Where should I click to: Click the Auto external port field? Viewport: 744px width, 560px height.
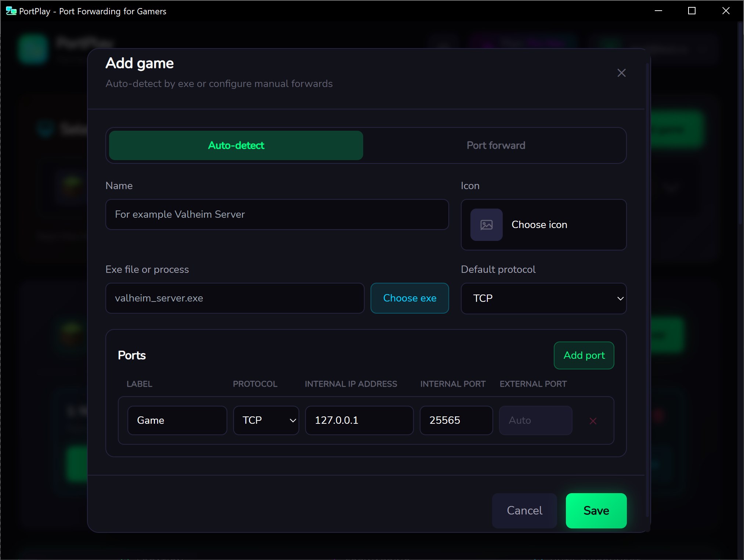click(535, 420)
